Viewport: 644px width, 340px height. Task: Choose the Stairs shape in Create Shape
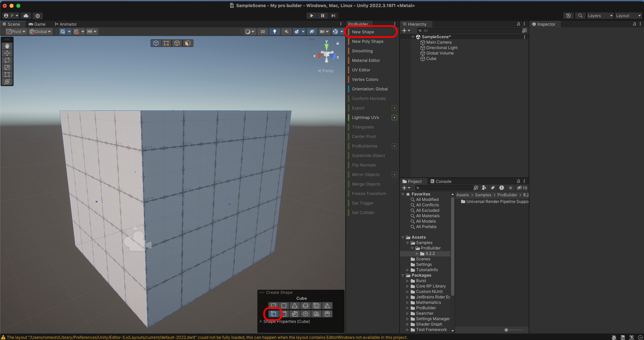click(295, 314)
